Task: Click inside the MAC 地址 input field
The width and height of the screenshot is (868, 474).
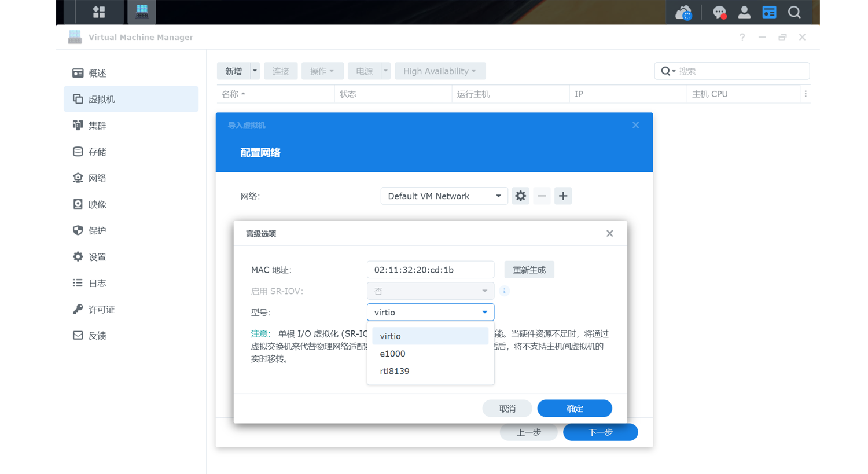Action: pyautogui.click(x=430, y=269)
